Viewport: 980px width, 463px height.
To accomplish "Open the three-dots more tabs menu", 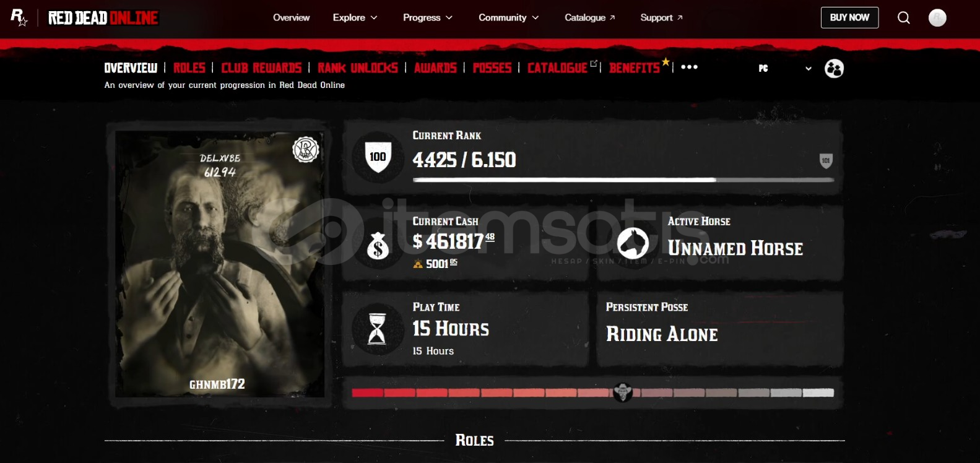I will (x=689, y=67).
